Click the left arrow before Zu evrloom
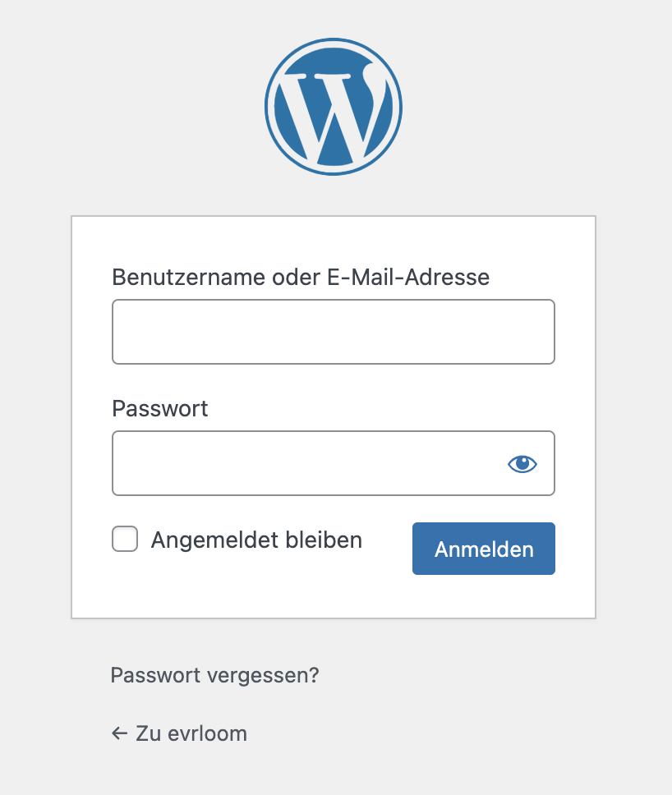 click(x=119, y=733)
